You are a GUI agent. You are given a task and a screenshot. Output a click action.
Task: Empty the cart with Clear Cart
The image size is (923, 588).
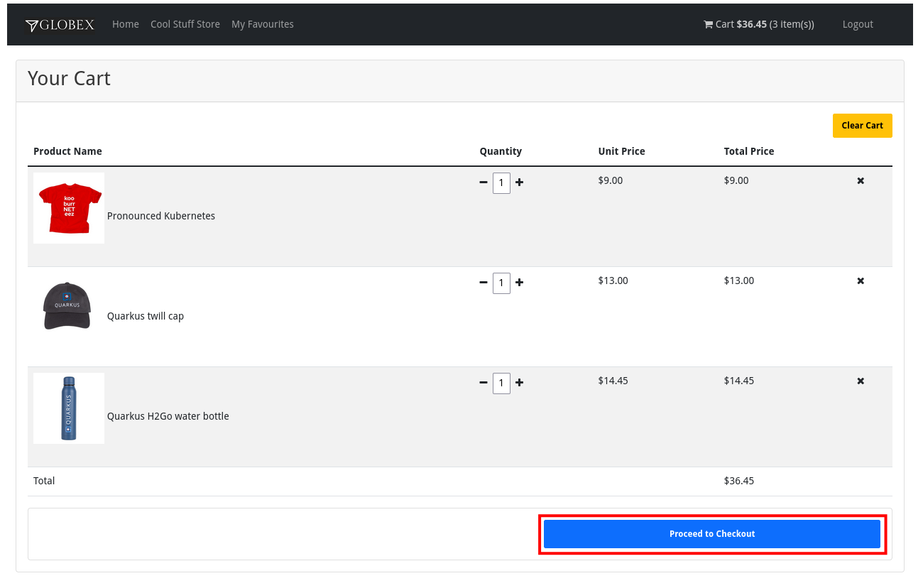(x=863, y=126)
